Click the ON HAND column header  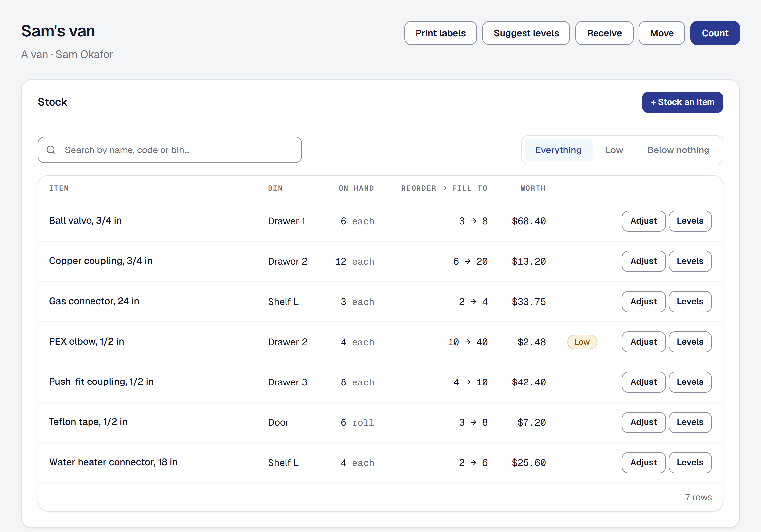(x=356, y=188)
